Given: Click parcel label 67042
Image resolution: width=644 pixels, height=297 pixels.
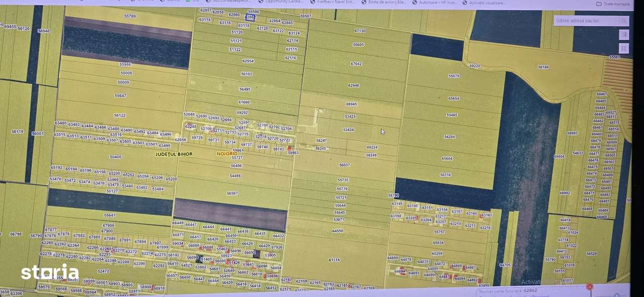Looking at the screenshot, I should 356,64.
